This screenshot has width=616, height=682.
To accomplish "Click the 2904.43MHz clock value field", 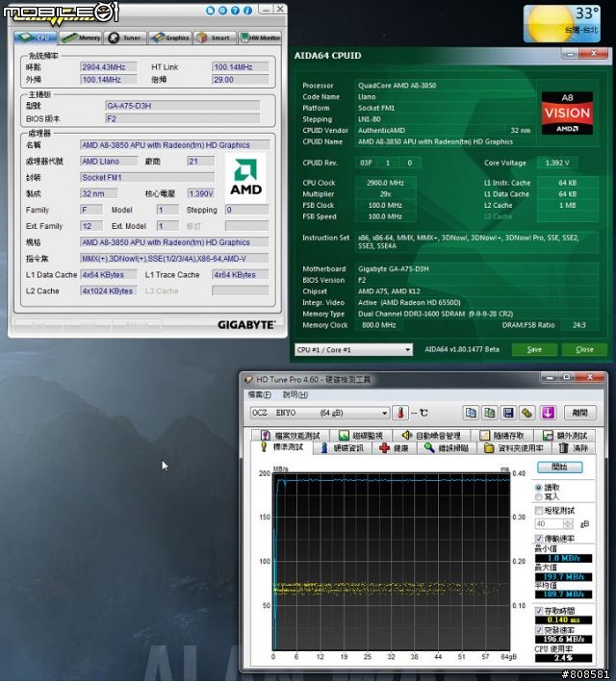I will [109, 67].
